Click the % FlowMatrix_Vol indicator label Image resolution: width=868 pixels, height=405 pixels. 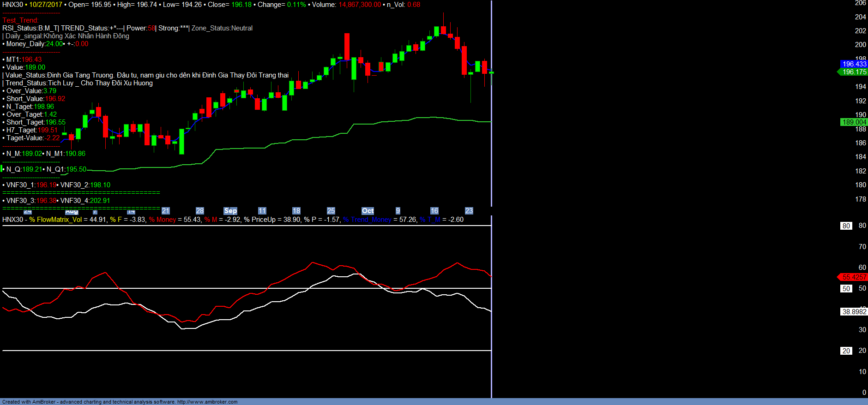click(x=55, y=220)
